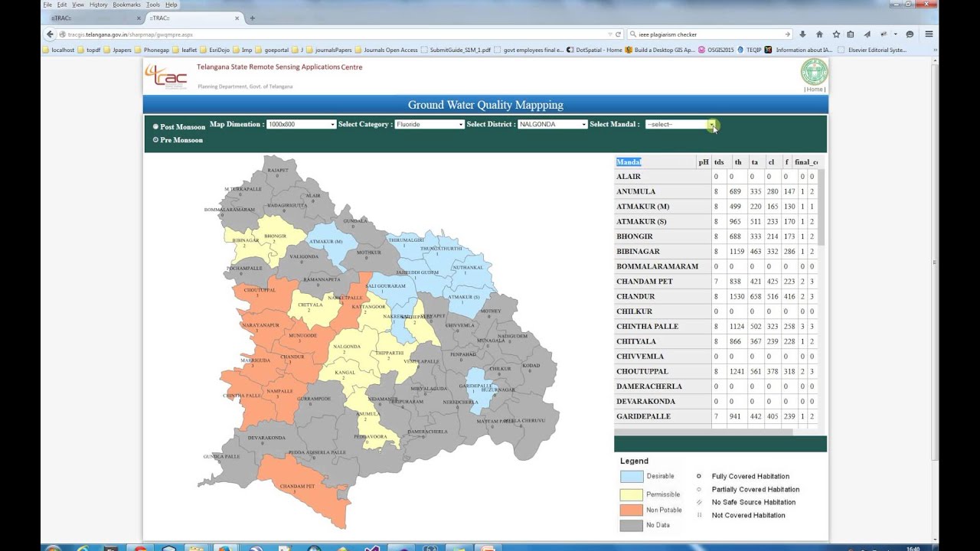This screenshot has height=551, width=980.
Task: Click the No Data gray legend swatch
Action: pos(632,525)
